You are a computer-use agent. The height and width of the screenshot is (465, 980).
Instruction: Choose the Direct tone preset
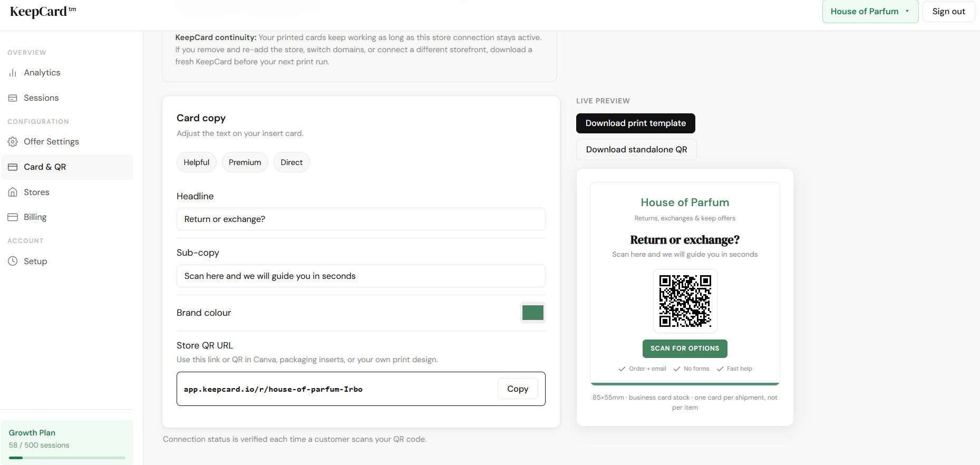click(x=292, y=162)
